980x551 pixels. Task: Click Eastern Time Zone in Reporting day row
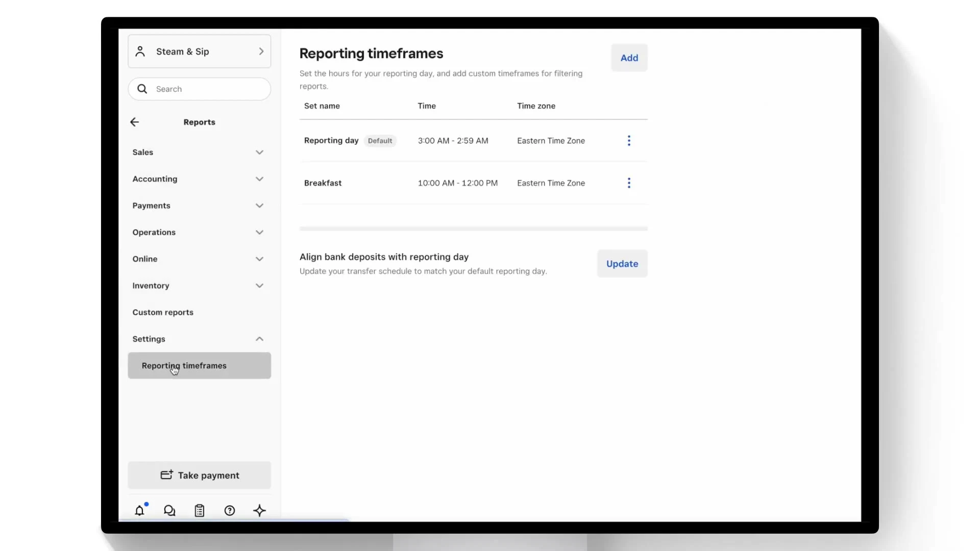(551, 141)
